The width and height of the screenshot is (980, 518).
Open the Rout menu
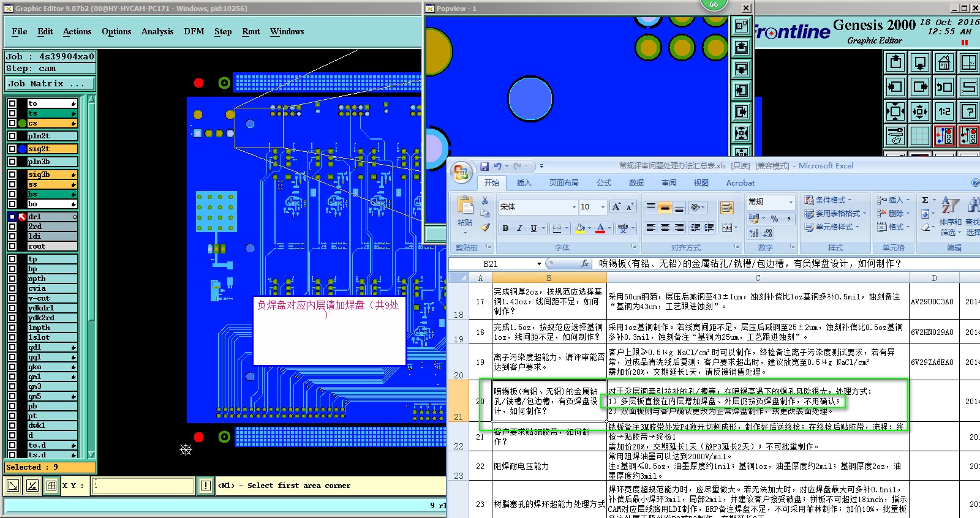[x=251, y=31]
